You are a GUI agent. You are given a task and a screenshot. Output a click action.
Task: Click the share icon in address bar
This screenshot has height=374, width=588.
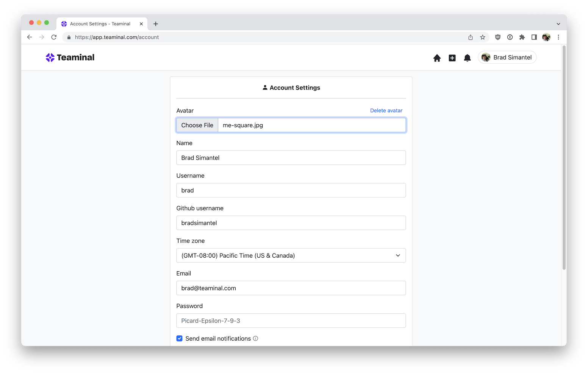click(470, 37)
